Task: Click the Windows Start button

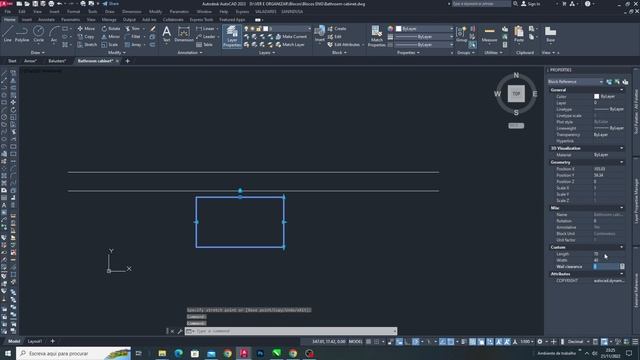Action: point(7,353)
